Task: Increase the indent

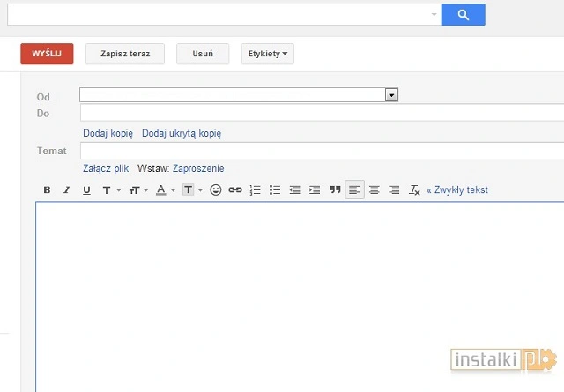Action: (x=315, y=190)
